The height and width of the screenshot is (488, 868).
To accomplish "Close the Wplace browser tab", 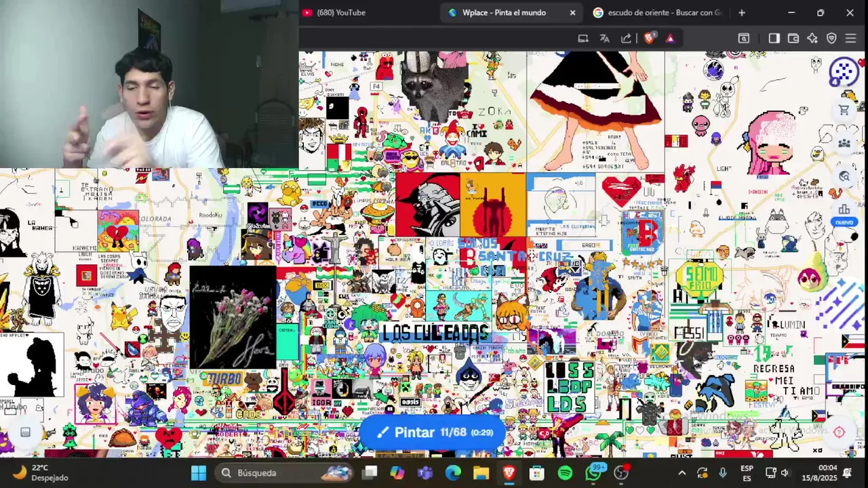I will (572, 12).
